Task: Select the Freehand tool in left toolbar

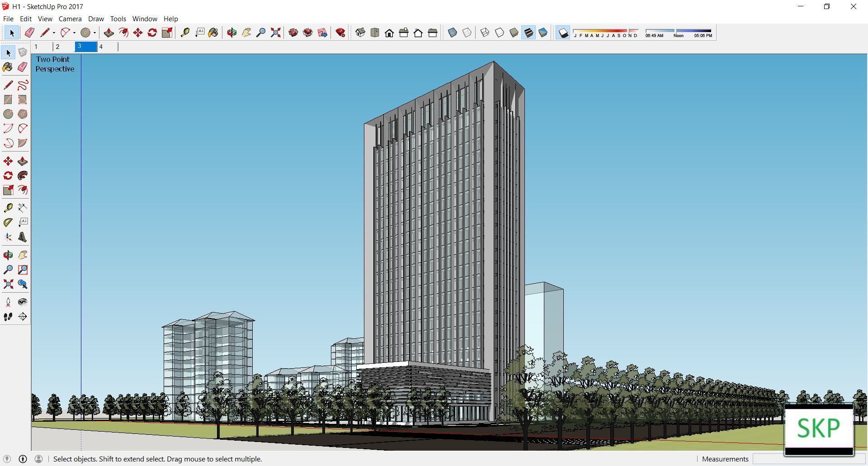Action: pyautogui.click(x=23, y=85)
